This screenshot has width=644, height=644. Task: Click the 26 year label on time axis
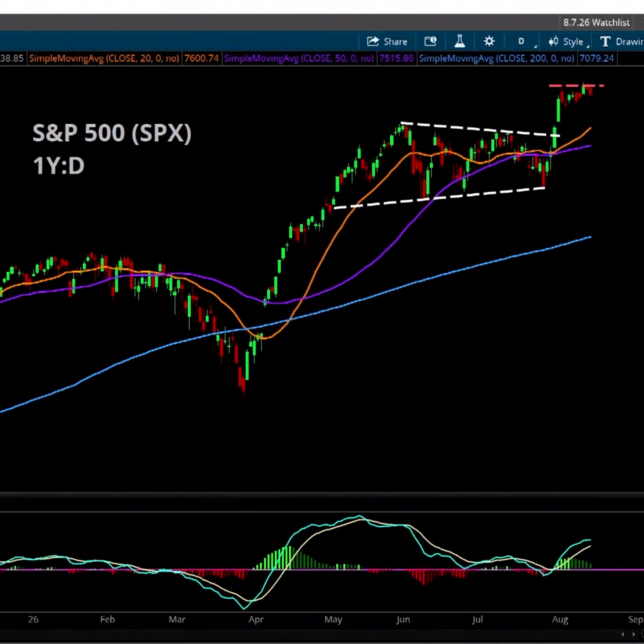33,619
